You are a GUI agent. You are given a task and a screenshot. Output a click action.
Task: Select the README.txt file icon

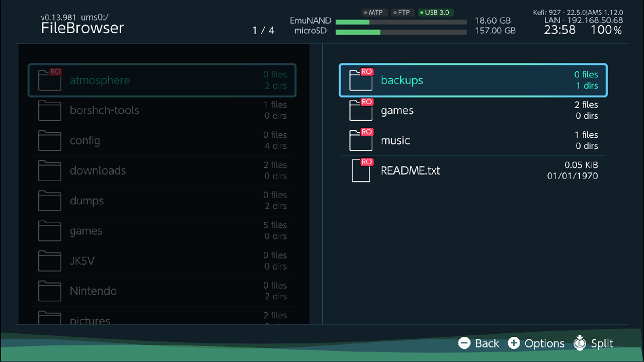362,170
